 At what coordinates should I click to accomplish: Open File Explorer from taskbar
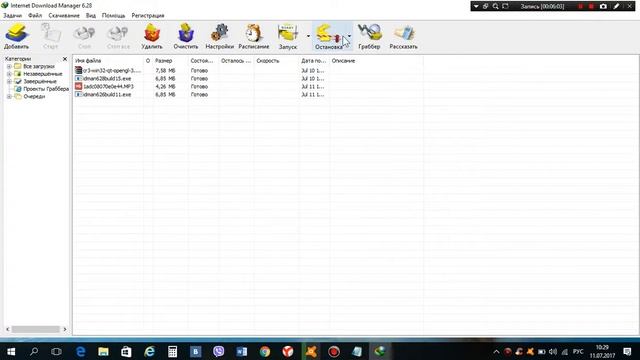pos(103,351)
